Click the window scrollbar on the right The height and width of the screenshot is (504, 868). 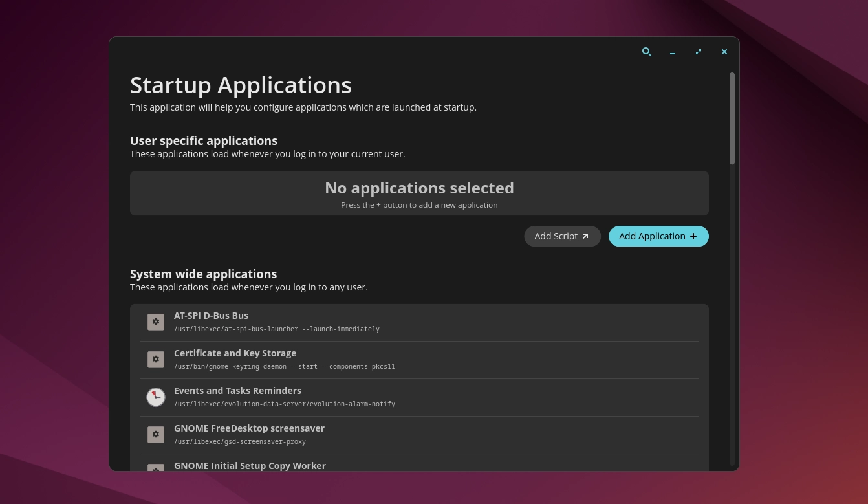732,116
